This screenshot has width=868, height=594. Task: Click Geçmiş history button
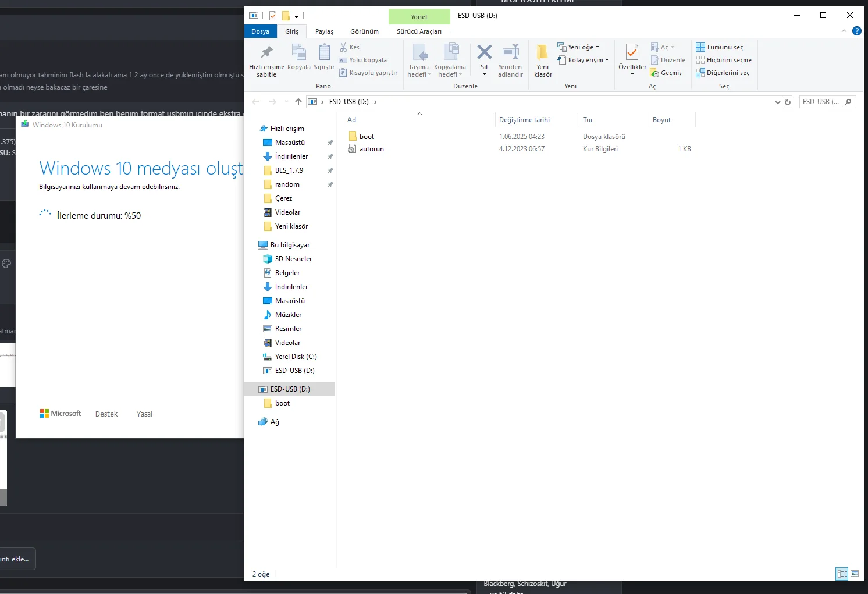[x=666, y=73]
